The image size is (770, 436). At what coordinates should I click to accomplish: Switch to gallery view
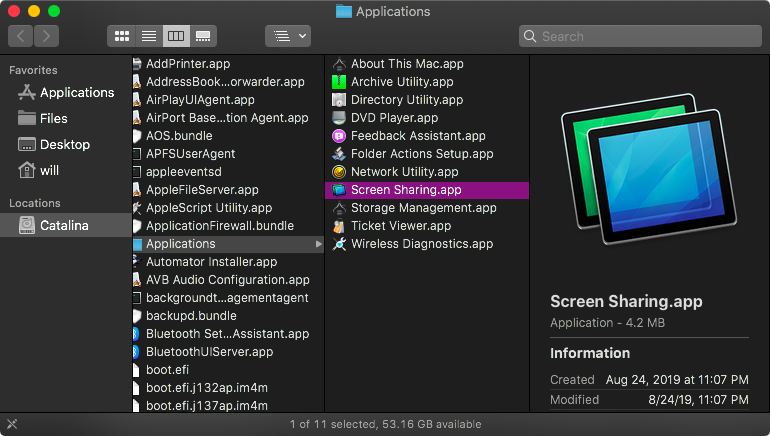point(204,36)
